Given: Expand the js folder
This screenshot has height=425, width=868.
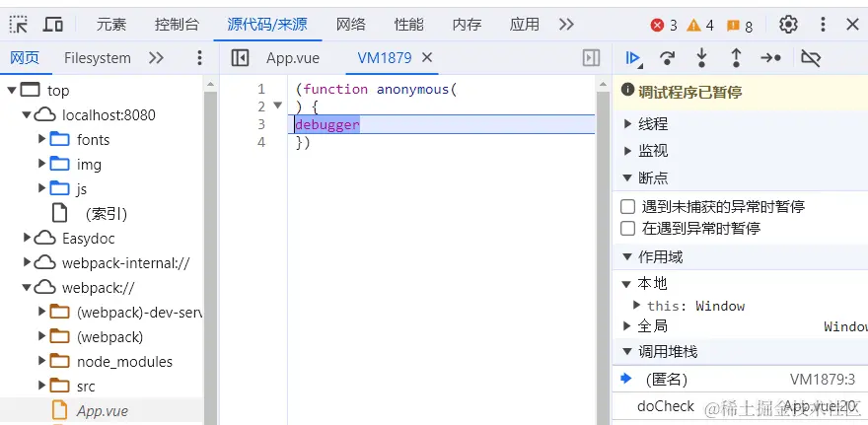Looking at the screenshot, I should 41,188.
